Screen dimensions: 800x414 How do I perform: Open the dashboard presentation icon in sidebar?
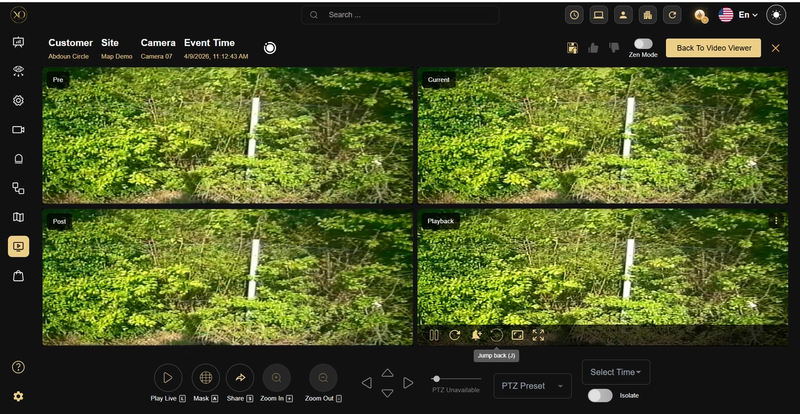[x=18, y=42]
